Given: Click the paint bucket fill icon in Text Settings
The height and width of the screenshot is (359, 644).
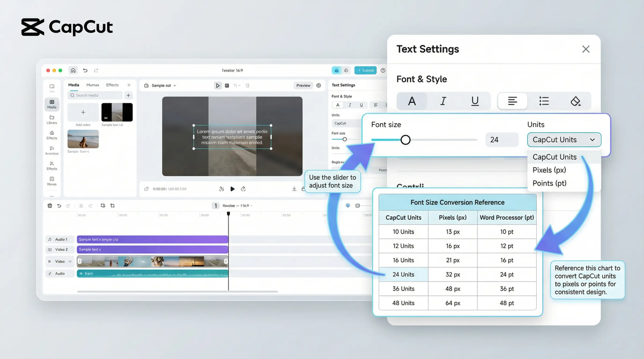Looking at the screenshot, I should [576, 101].
